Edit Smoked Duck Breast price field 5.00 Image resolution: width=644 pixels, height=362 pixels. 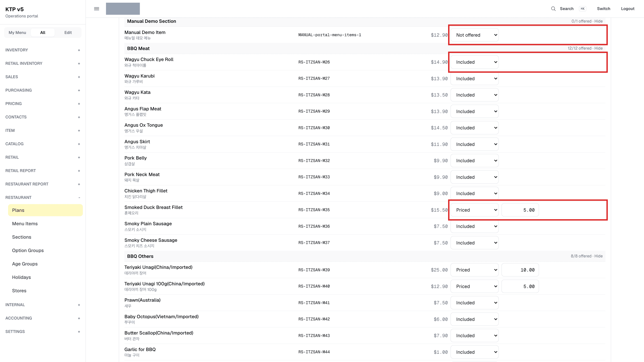[520, 210]
